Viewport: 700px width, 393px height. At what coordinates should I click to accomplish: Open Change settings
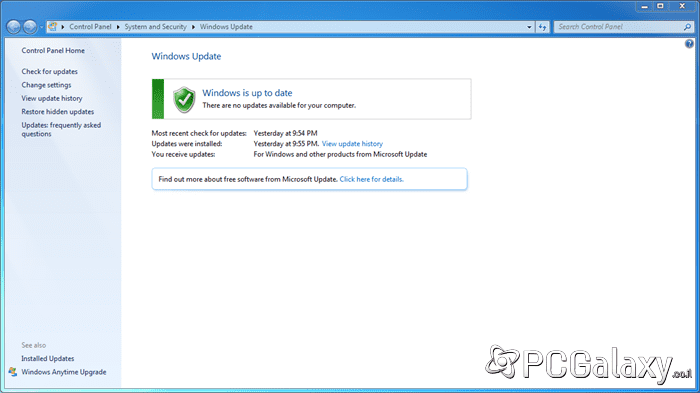coord(46,85)
